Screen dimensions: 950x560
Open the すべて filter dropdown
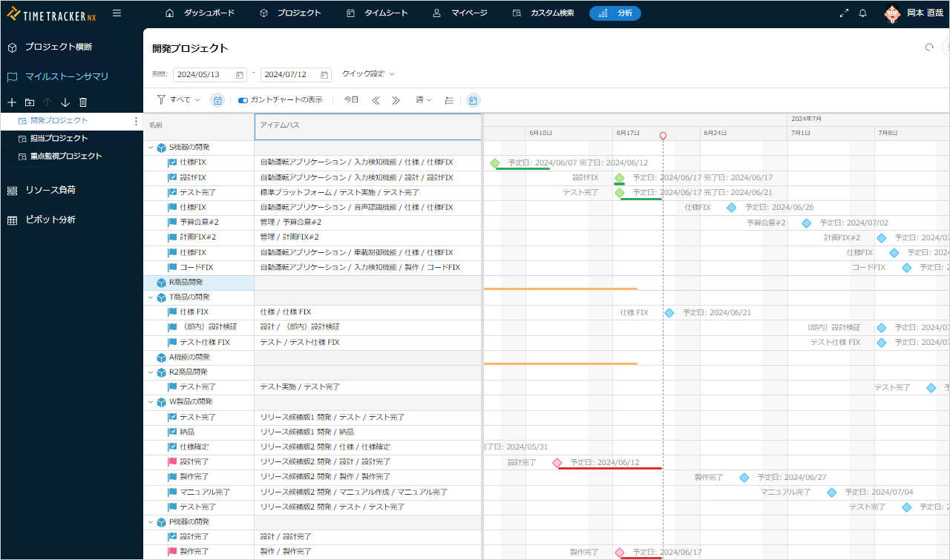coord(178,100)
